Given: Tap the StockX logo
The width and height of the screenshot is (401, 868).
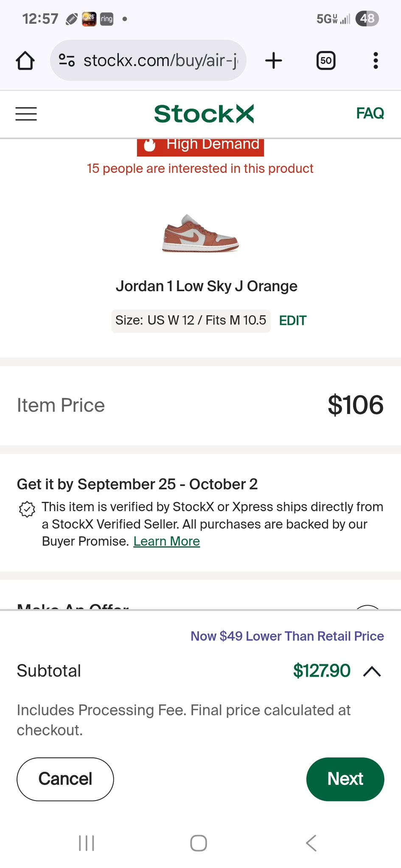Looking at the screenshot, I should (204, 114).
